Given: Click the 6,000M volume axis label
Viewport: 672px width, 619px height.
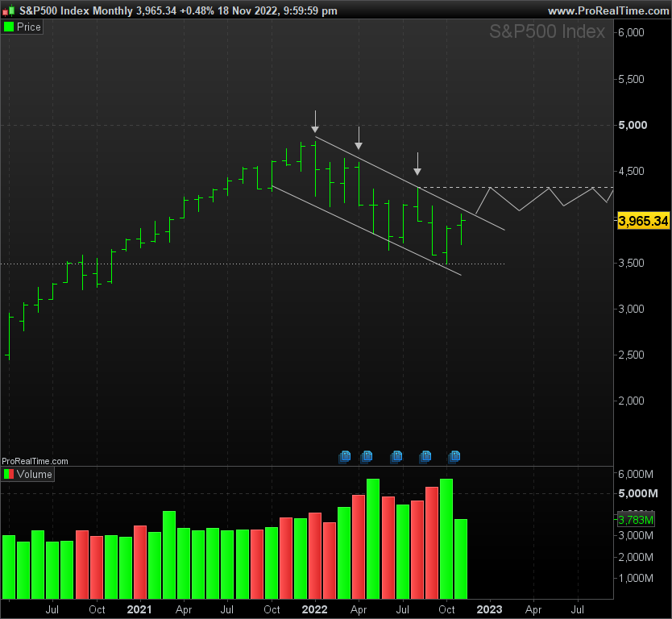Looking at the screenshot, I should pyautogui.click(x=636, y=474).
